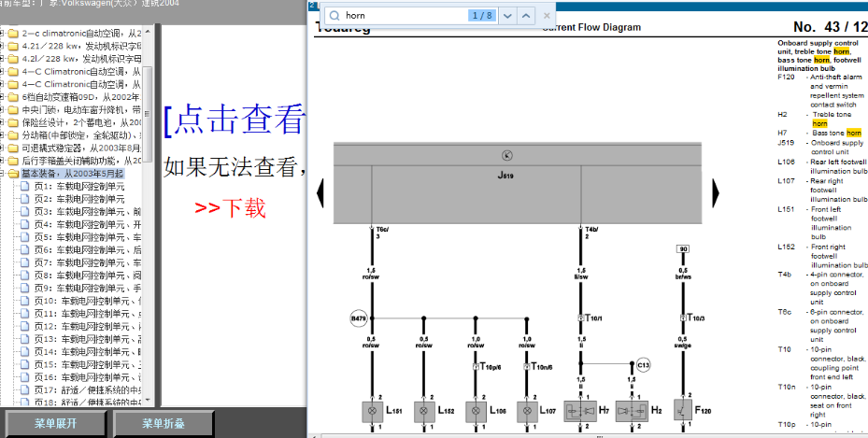Select '基本装备，从2003年5月起' folder label
Viewport: 868px width, 438px height.
[73, 174]
